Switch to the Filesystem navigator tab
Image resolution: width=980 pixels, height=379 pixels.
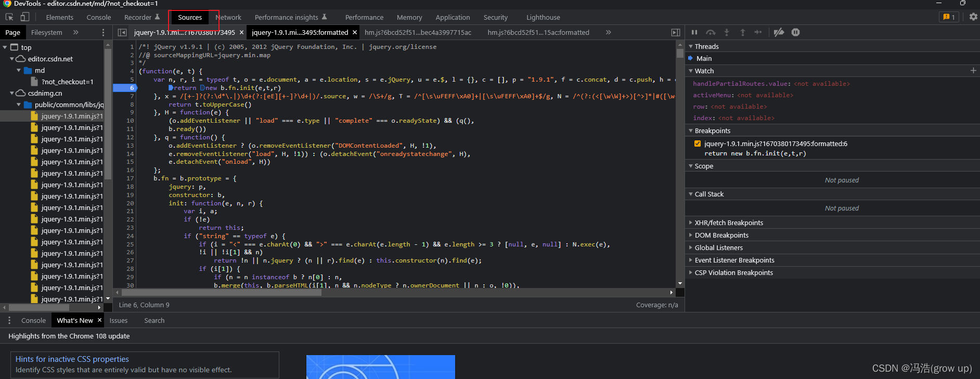point(46,32)
